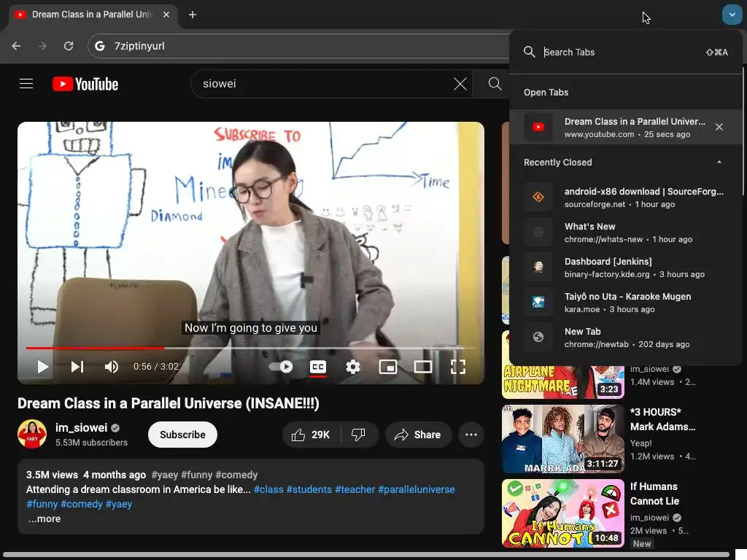This screenshot has width=747, height=560.
Task: Reopen the What's New tab
Action: coord(625,233)
